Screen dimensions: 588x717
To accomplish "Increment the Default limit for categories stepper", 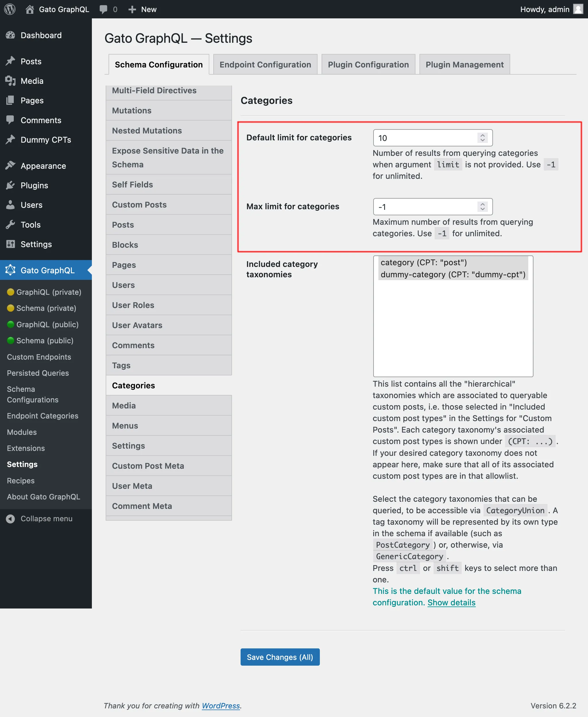I will [483, 135].
